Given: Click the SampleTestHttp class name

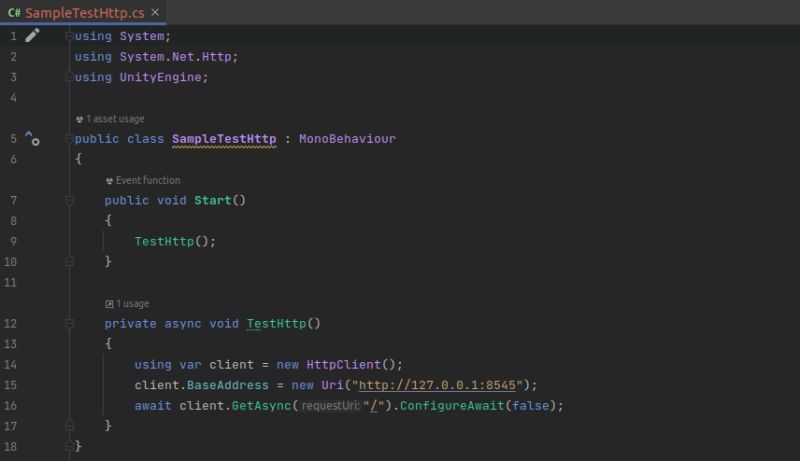Looking at the screenshot, I should tap(224, 139).
